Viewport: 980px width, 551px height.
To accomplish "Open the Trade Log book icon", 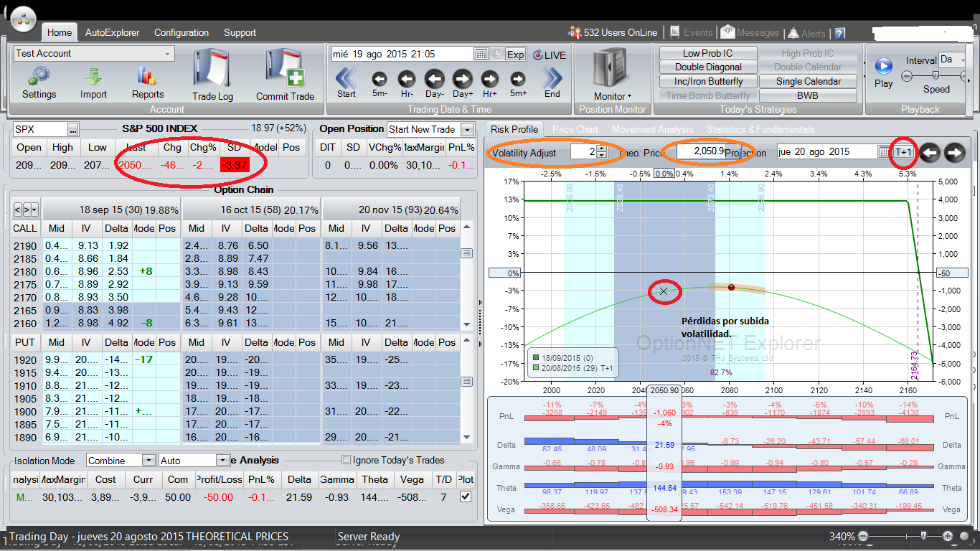I will pyautogui.click(x=212, y=68).
